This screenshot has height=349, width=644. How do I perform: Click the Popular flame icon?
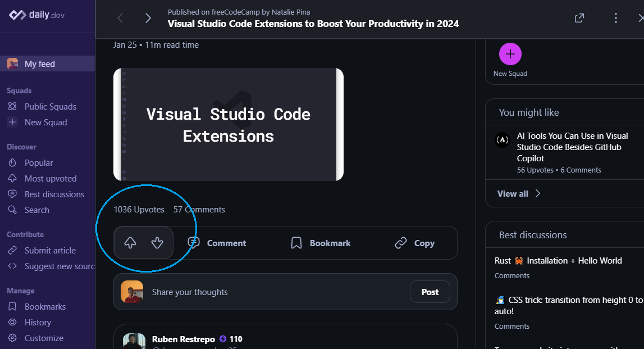pyautogui.click(x=12, y=163)
